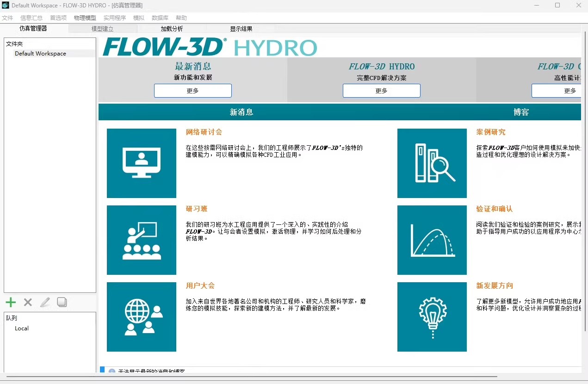Switch to the 显示结果 tab
Screen dimensions: 588x384
[x=241, y=29]
